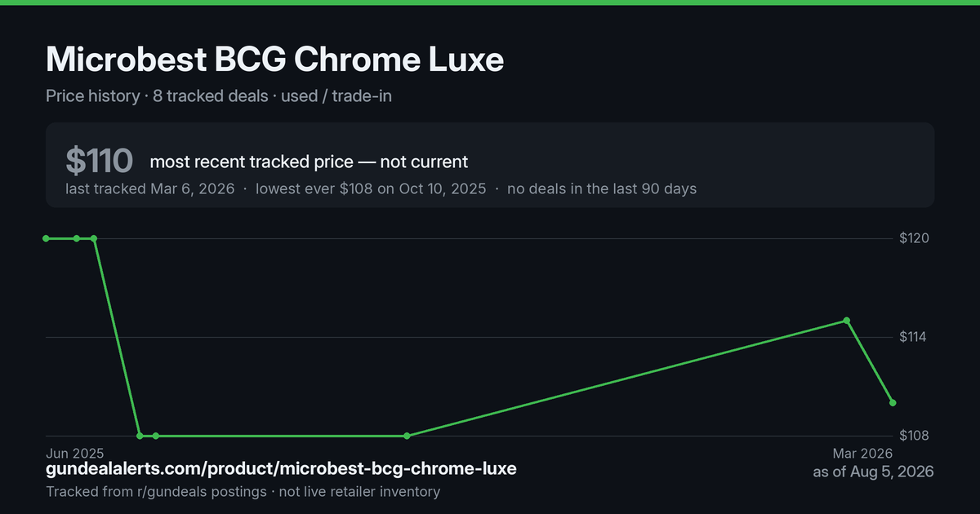Click the first chart data point at $120
Viewport: 980px width, 514px height.
[x=46, y=238]
